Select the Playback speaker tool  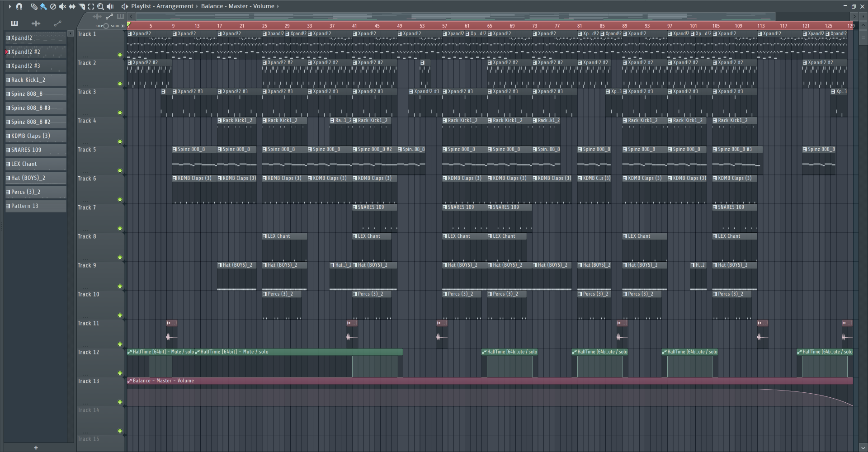pos(110,6)
